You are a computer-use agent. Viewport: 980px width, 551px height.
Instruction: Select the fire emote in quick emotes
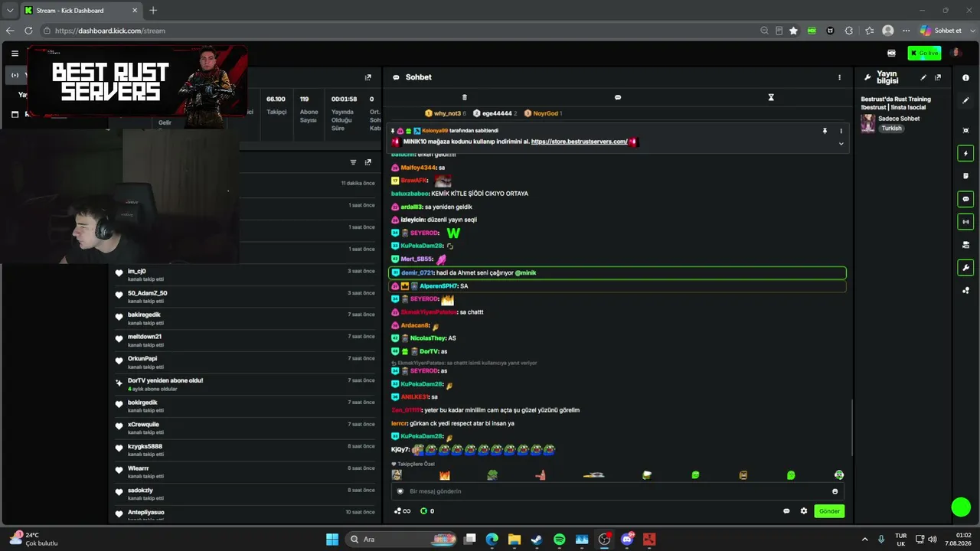click(444, 475)
